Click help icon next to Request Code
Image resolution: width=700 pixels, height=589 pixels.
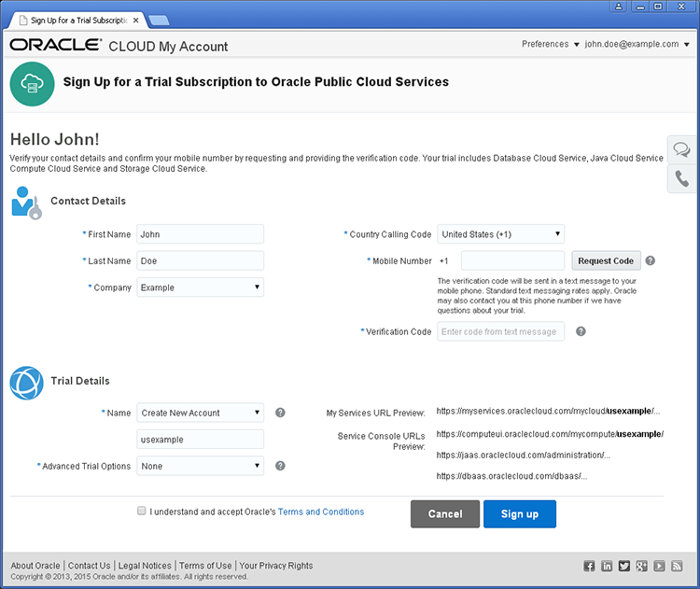pos(650,260)
